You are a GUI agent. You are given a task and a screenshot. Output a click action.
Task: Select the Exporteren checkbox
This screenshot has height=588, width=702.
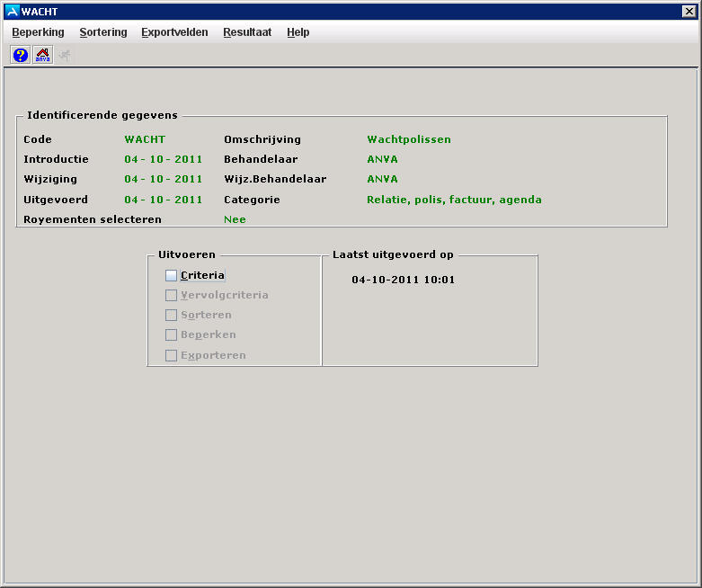point(172,356)
